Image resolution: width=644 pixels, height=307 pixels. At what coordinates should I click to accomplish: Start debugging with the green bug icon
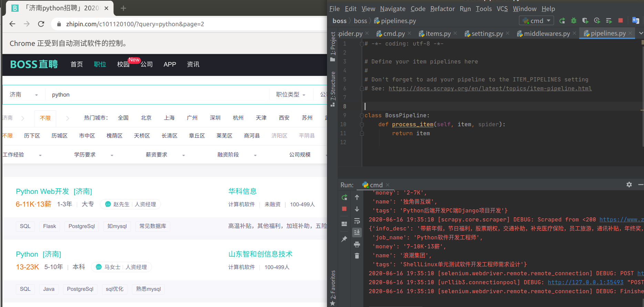pyautogui.click(x=574, y=21)
